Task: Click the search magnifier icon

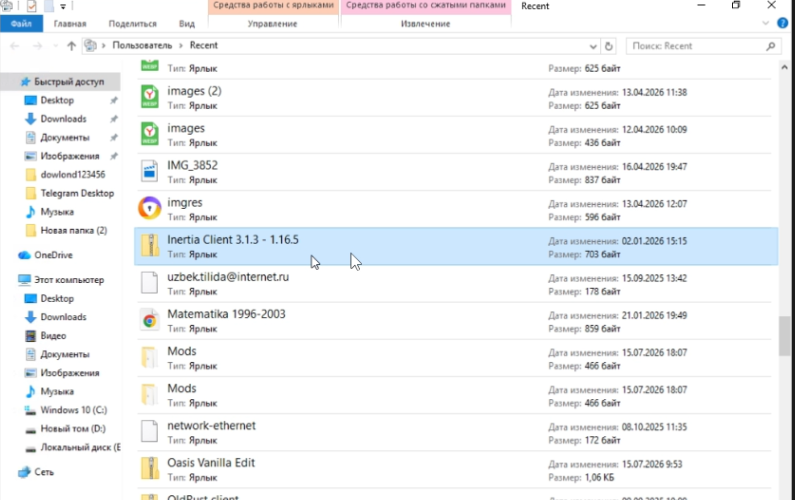Action: coord(771,46)
